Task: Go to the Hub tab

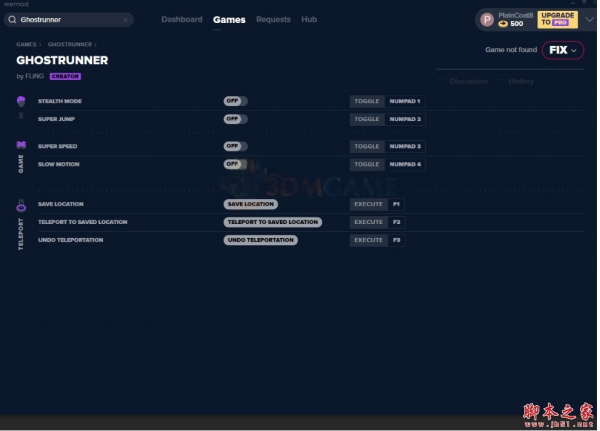Action: 309,20
